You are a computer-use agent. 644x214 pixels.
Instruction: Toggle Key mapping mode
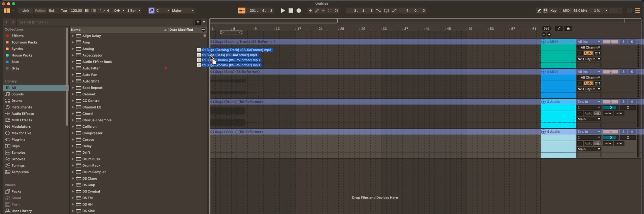click(553, 11)
